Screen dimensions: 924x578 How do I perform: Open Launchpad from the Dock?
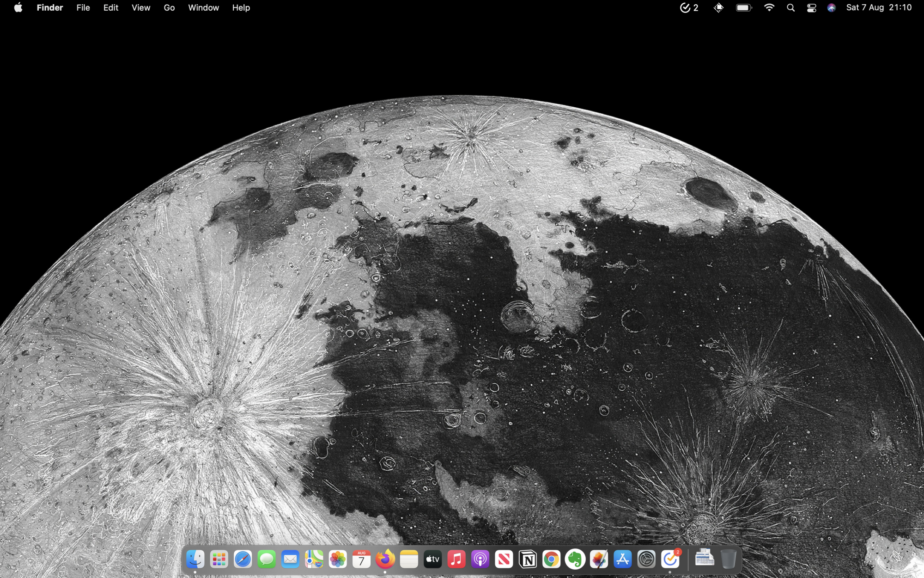(x=219, y=560)
